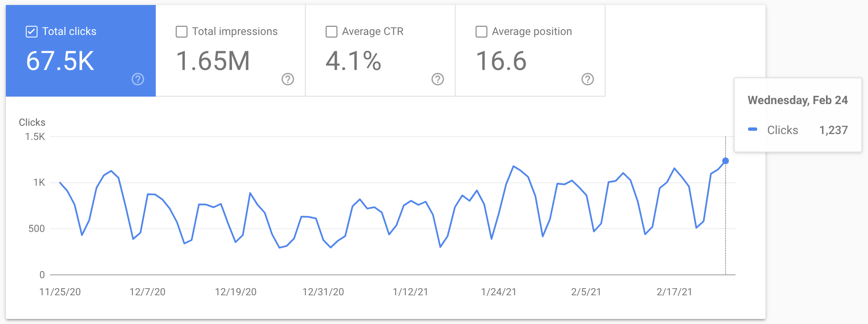The height and width of the screenshot is (324, 868).
Task: Click the dotted marker line on the chart
Action: [x=725, y=217]
